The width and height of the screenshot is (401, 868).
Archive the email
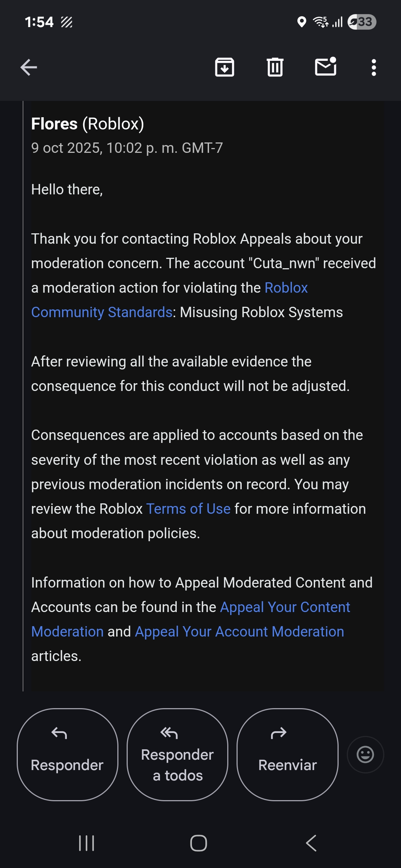(225, 67)
